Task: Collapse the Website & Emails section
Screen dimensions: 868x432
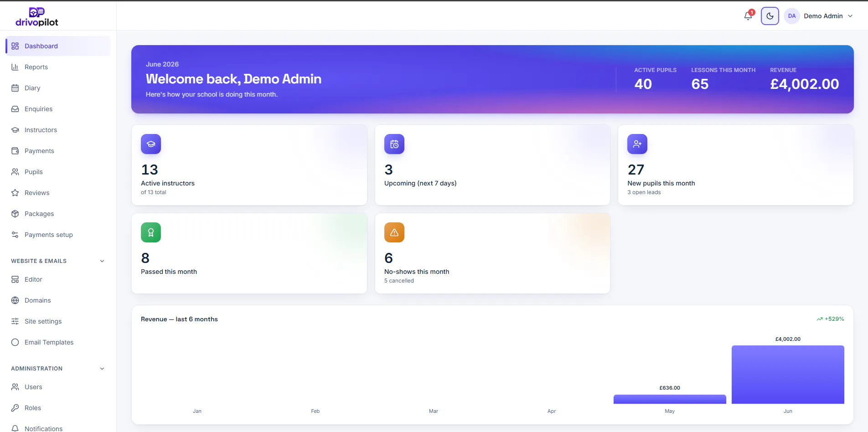Action: [x=58, y=261]
